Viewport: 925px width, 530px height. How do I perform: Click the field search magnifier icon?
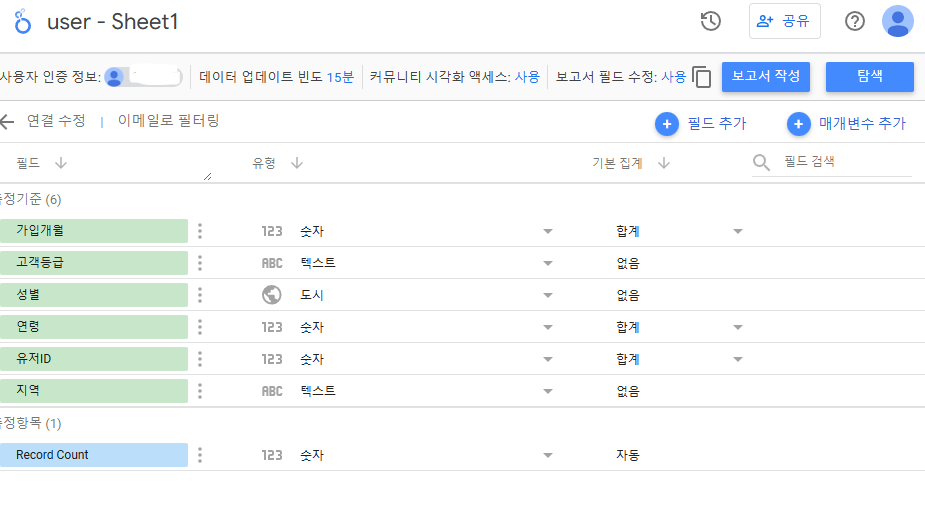[x=761, y=162]
